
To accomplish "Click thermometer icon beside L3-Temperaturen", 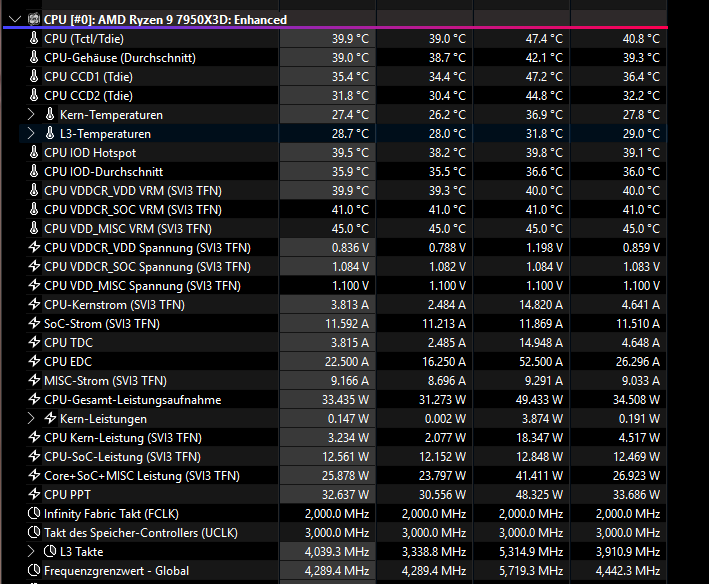I will tap(50, 133).
